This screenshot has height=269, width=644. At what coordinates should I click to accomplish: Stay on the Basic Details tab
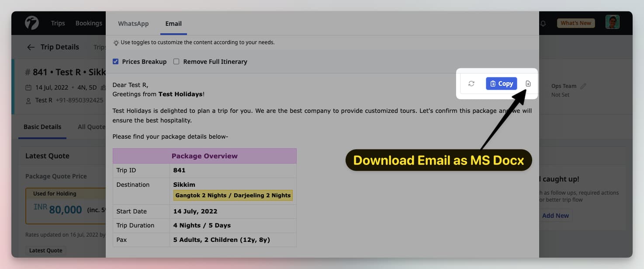[42, 126]
